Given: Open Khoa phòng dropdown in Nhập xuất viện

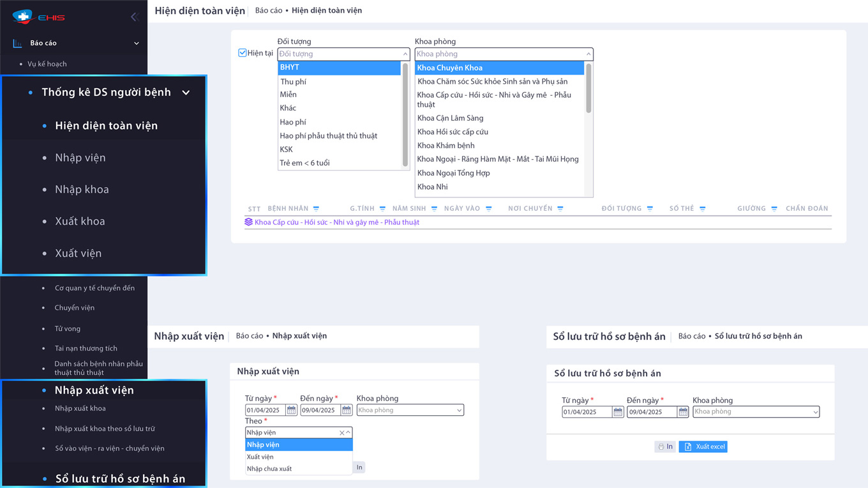Looking at the screenshot, I should point(459,411).
